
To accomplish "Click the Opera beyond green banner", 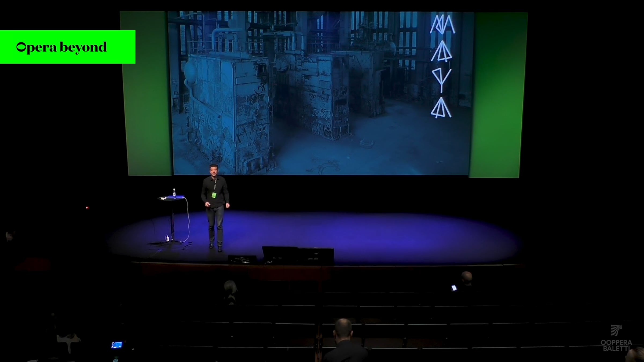I will [68, 47].
